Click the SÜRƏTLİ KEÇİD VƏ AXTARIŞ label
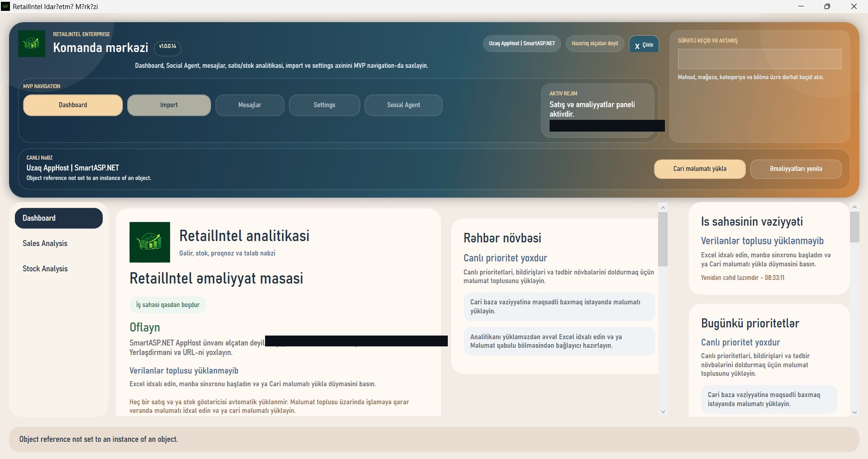The width and height of the screenshot is (868, 459). (707, 41)
